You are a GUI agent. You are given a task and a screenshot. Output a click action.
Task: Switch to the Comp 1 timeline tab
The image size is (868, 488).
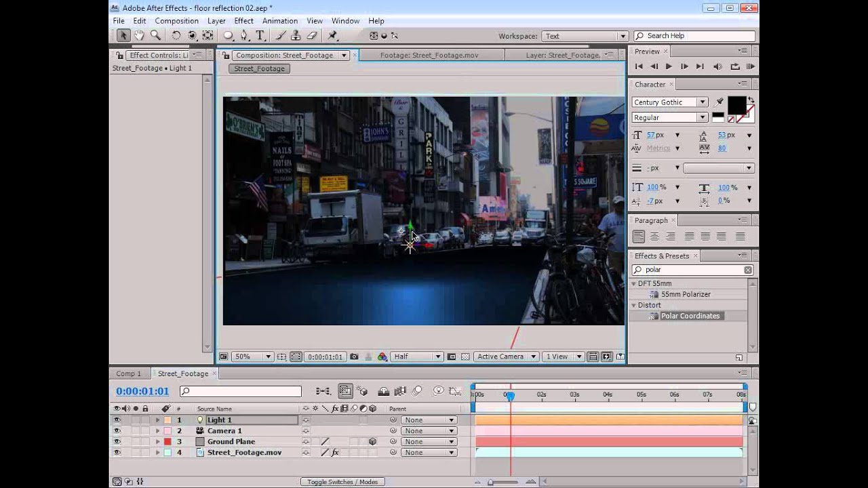[x=128, y=373]
